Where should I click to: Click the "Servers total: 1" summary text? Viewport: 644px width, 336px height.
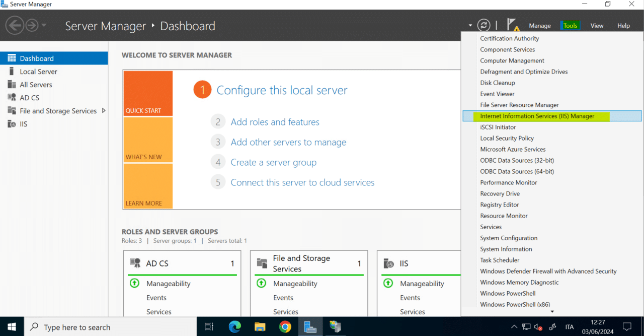point(227,241)
